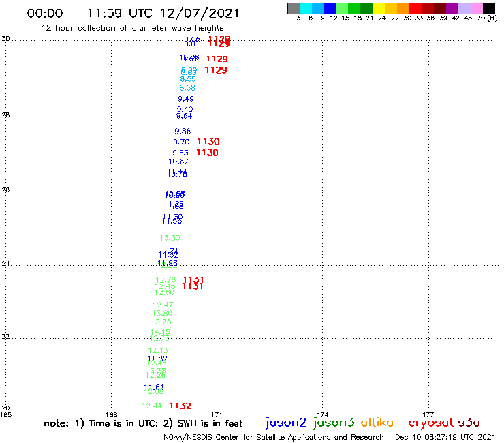
Task: Select the yellow swatch in the wave height legend
Action: [379, 8]
